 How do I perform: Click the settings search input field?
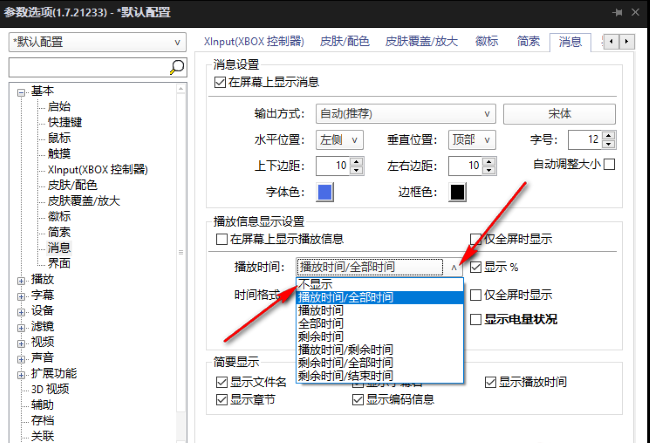pos(88,67)
